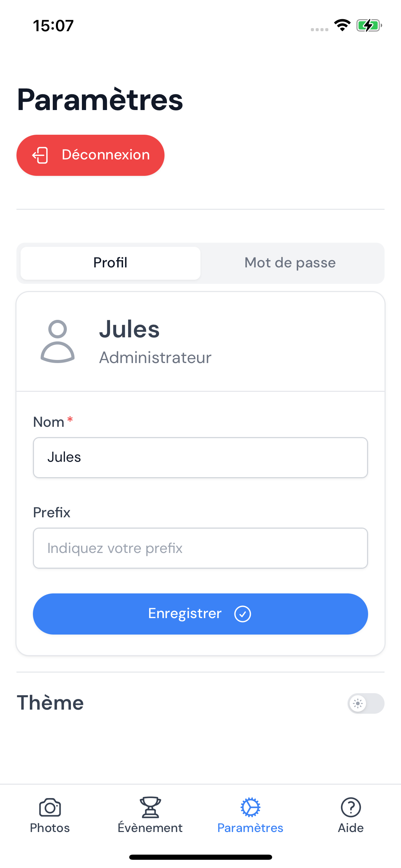
Task: Open the Photos camera icon
Action: (x=50, y=807)
